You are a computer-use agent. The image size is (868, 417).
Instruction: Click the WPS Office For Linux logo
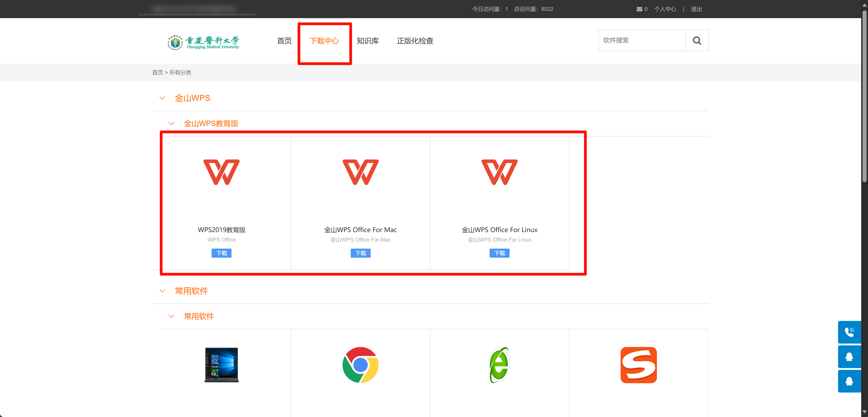coord(499,172)
